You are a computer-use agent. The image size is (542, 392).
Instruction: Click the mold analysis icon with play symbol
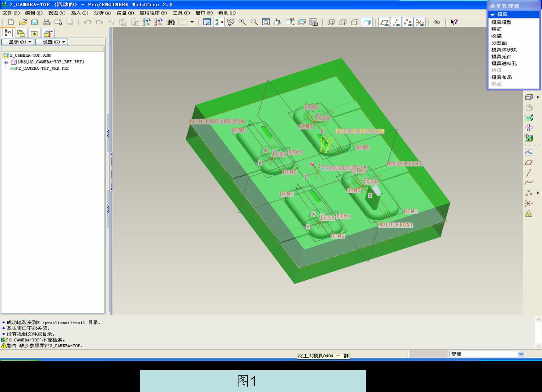point(529,138)
